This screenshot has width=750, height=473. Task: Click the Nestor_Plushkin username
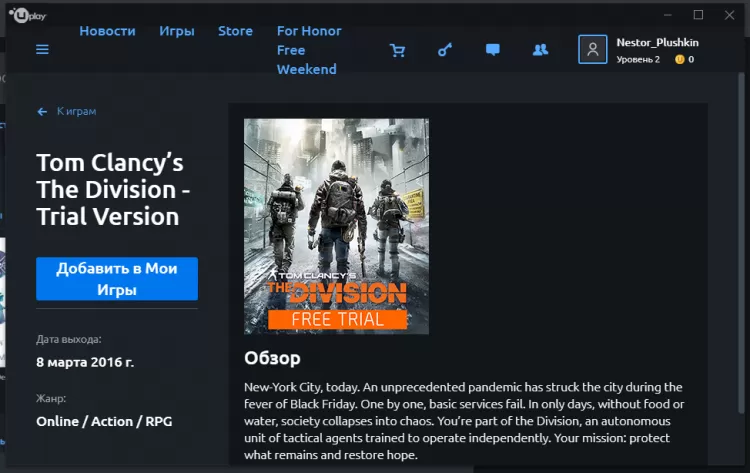(x=657, y=43)
